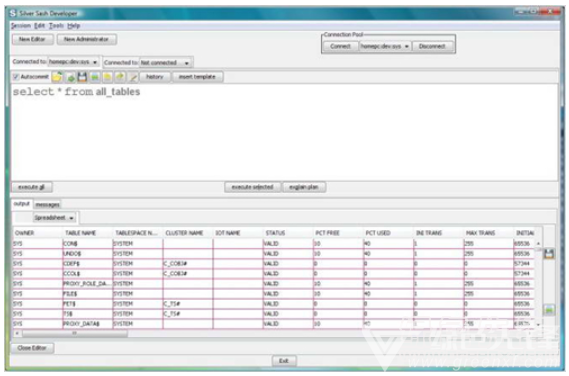Click the floppy disk save icon in editor toolbar
Image resolution: width=569 pixels, height=376 pixels.
[83, 77]
